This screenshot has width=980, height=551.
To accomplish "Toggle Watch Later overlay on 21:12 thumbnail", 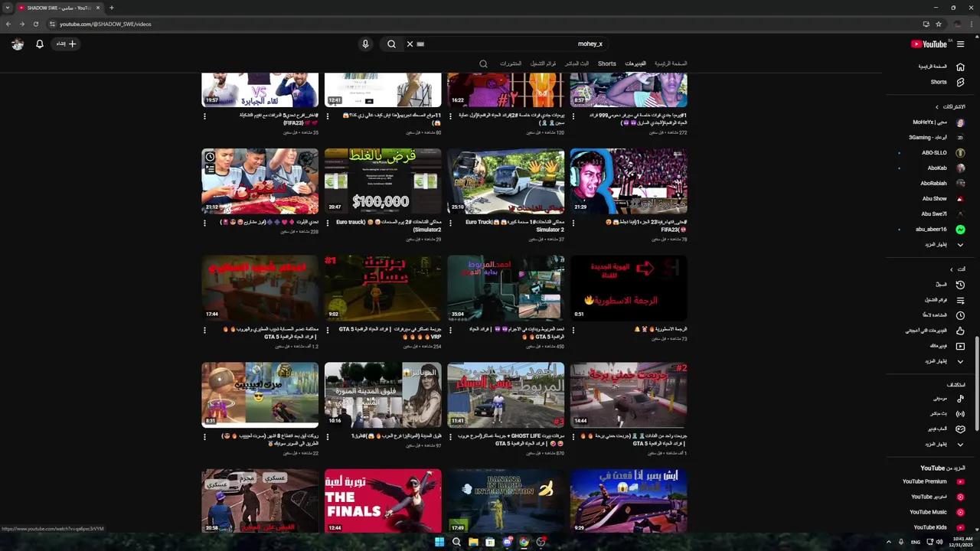I will [210, 157].
